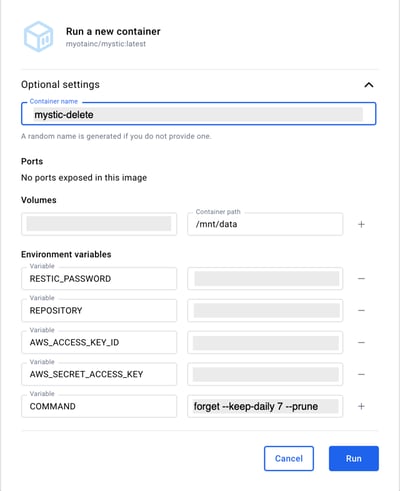
Task: Edit the AWS_ACCESS_KEY_ID value field
Action: (265, 342)
